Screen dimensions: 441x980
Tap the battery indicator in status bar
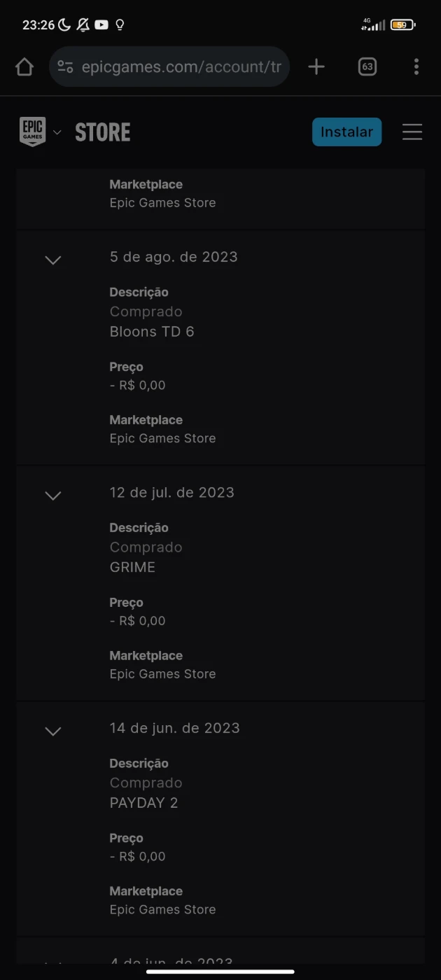click(402, 25)
